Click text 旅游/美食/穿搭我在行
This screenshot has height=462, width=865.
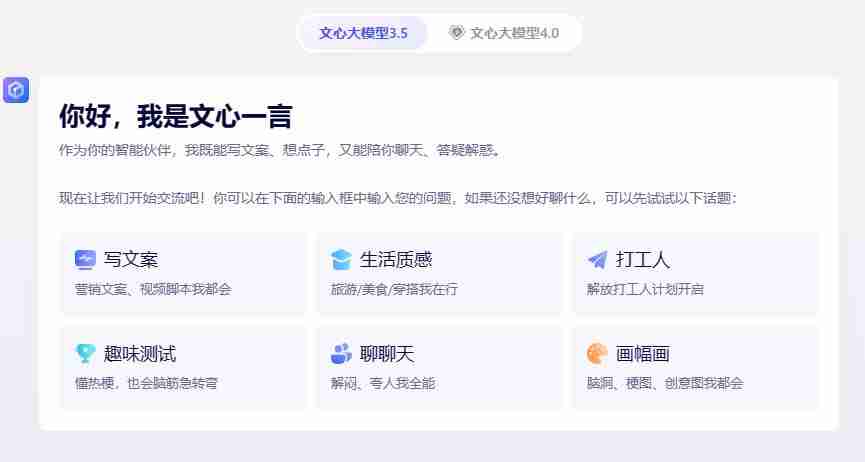click(x=394, y=289)
